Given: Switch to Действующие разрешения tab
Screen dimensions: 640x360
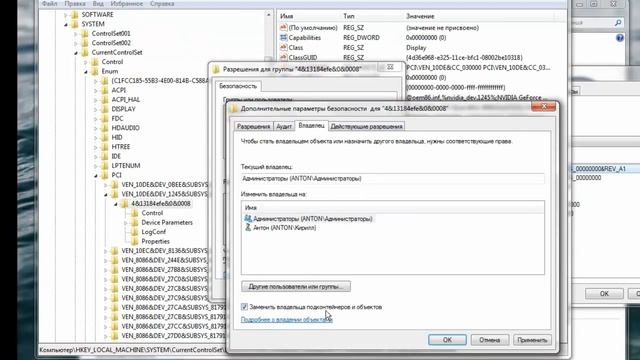Looking at the screenshot, I should coord(367,127).
